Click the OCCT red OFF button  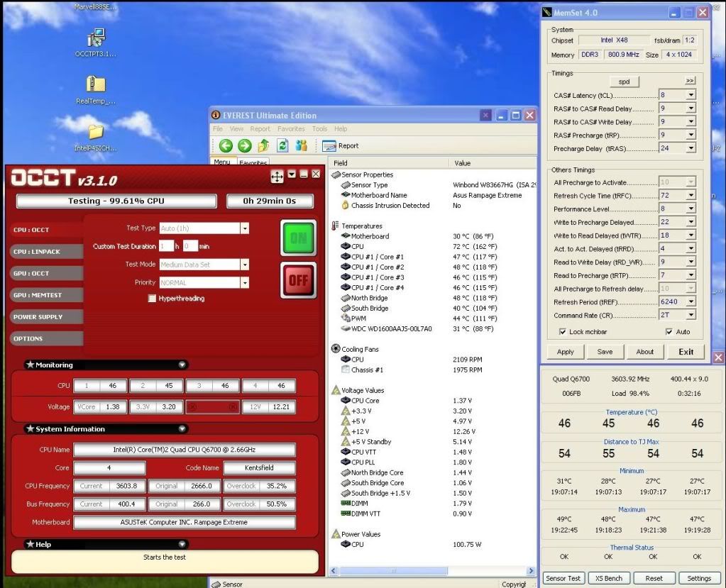(x=298, y=280)
